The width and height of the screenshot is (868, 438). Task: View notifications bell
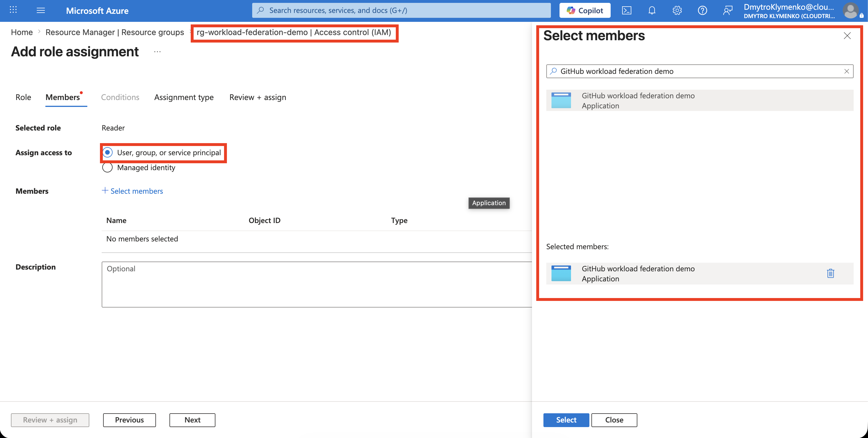[x=652, y=10]
